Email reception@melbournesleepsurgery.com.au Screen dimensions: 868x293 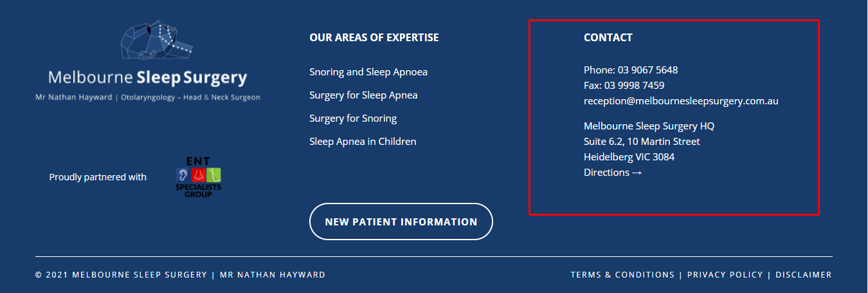click(681, 101)
